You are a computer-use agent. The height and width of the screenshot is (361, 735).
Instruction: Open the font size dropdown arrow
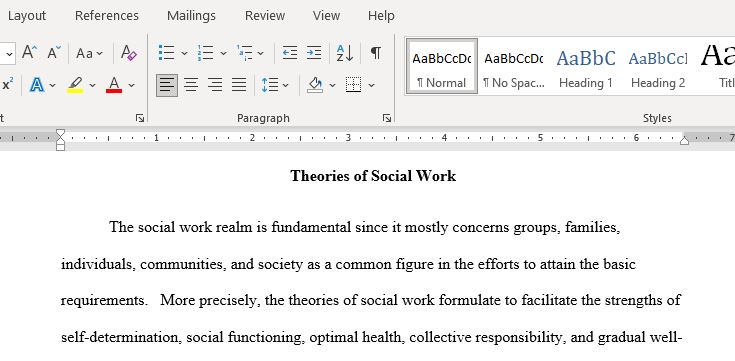[9, 53]
